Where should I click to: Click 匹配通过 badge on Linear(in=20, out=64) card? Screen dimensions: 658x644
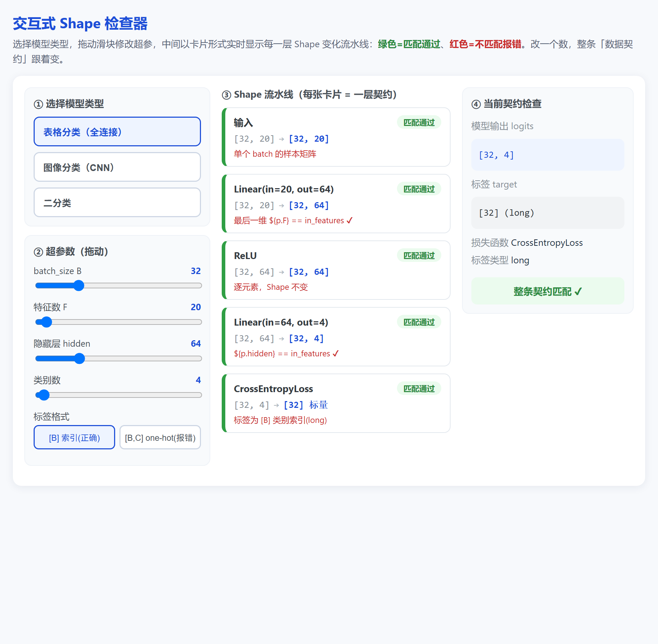click(419, 189)
